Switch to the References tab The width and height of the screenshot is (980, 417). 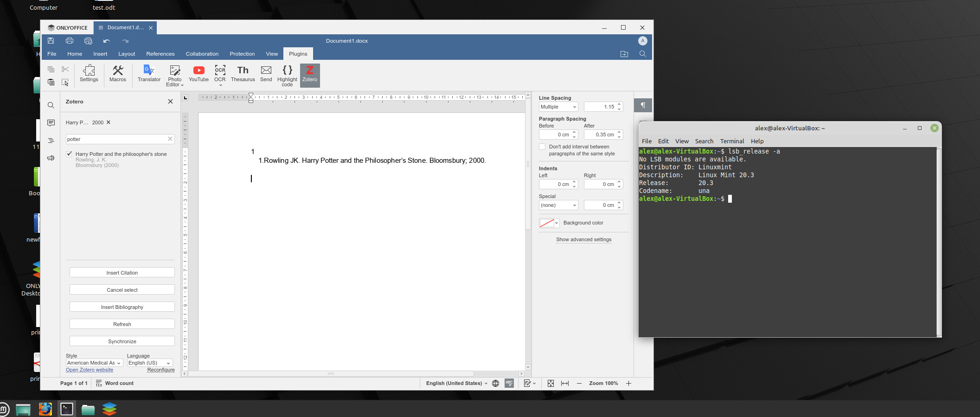point(160,54)
